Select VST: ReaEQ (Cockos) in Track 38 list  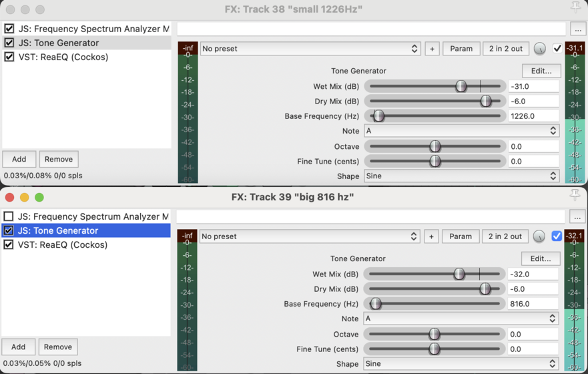click(x=63, y=57)
